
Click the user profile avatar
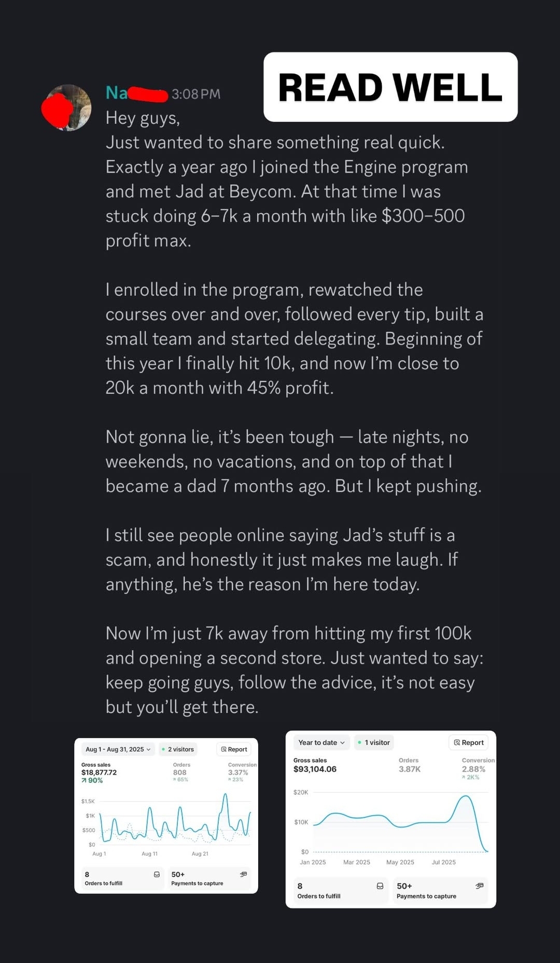point(66,108)
